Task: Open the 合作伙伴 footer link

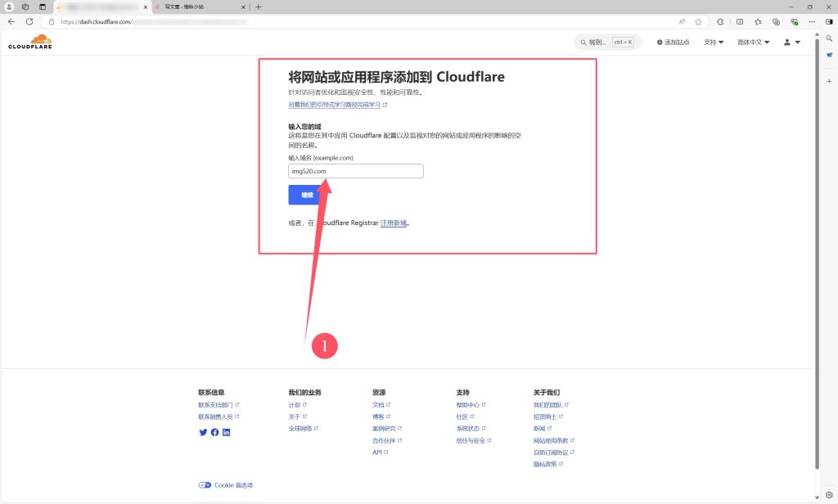Action: [387, 441]
